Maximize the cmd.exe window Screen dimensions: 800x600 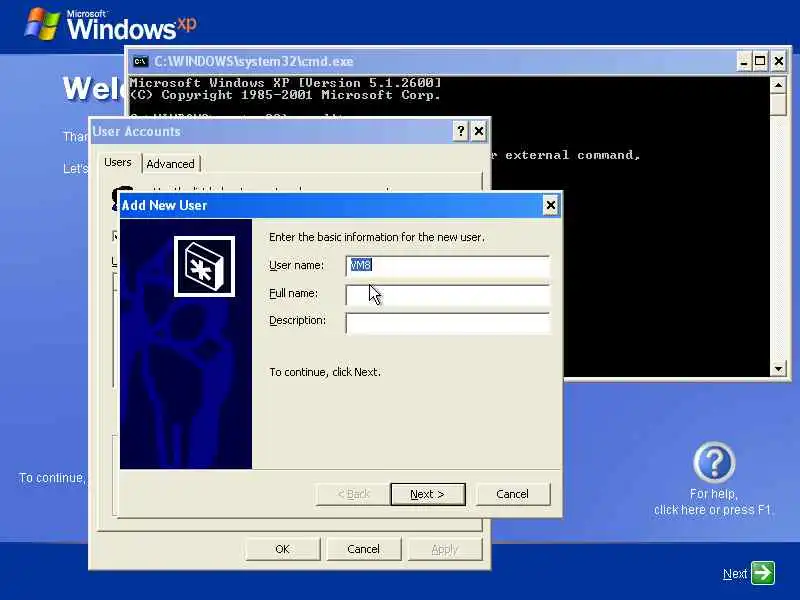(760, 62)
